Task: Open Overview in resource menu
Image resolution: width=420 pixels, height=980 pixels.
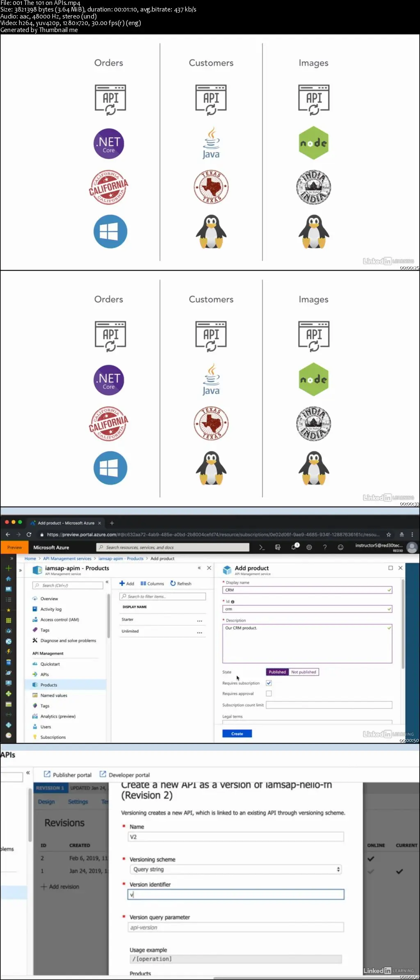Action: pyautogui.click(x=49, y=599)
